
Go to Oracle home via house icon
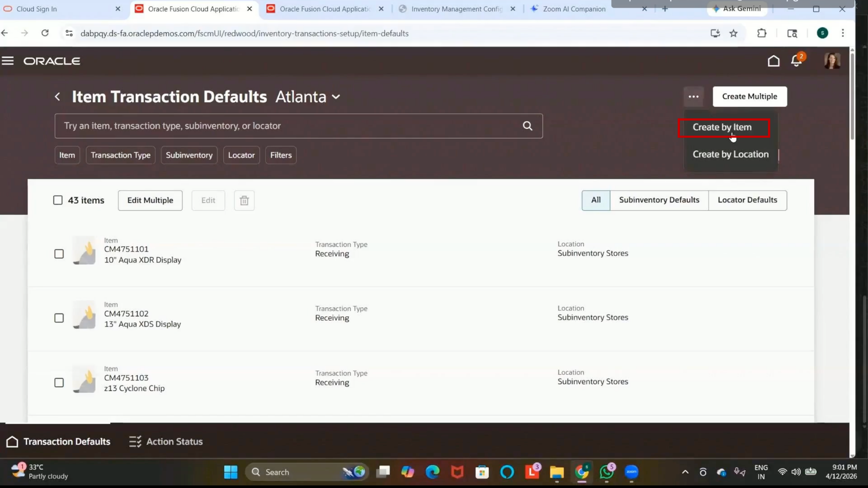774,61
